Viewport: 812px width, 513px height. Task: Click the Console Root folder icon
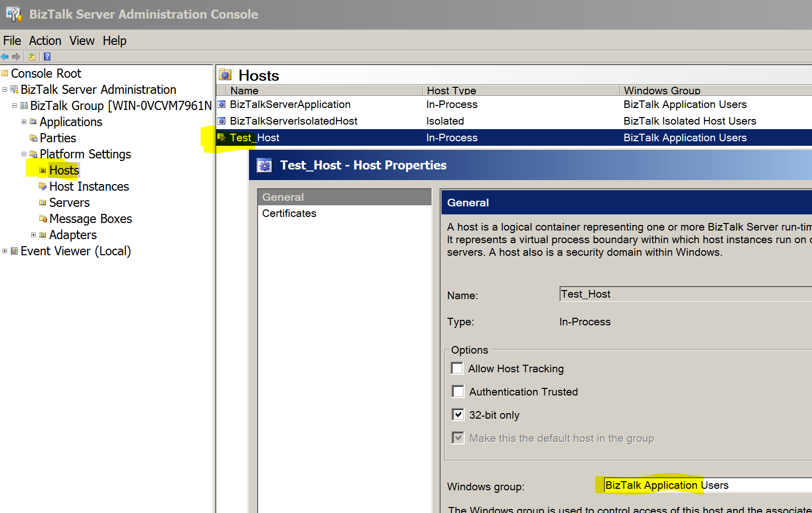coord(5,73)
